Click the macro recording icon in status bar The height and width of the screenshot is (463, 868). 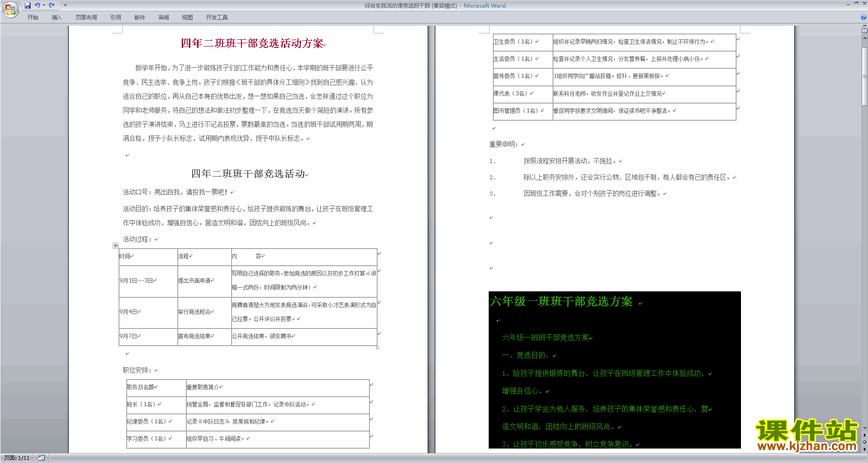(x=41, y=458)
